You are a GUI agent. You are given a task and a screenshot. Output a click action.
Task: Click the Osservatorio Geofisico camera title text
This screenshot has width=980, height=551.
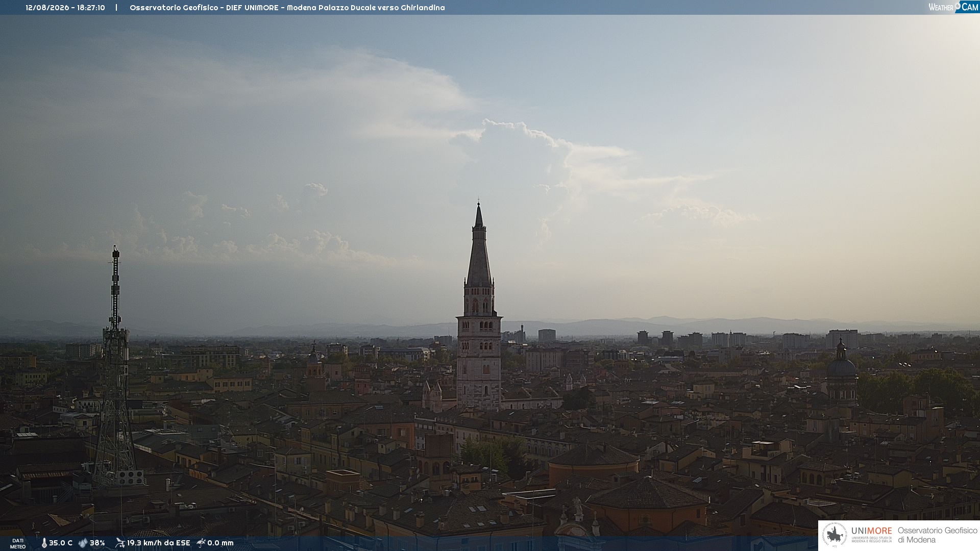point(287,8)
